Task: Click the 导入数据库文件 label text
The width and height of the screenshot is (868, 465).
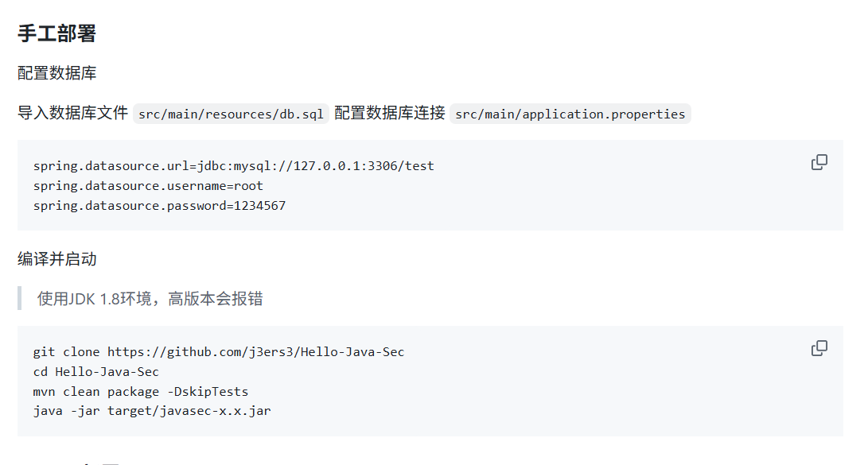Action: click(70, 113)
